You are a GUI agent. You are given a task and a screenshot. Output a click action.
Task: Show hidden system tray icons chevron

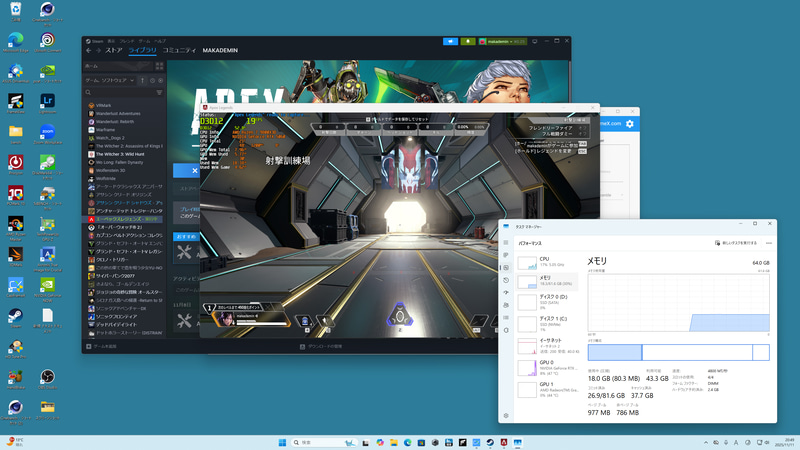coord(706,442)
